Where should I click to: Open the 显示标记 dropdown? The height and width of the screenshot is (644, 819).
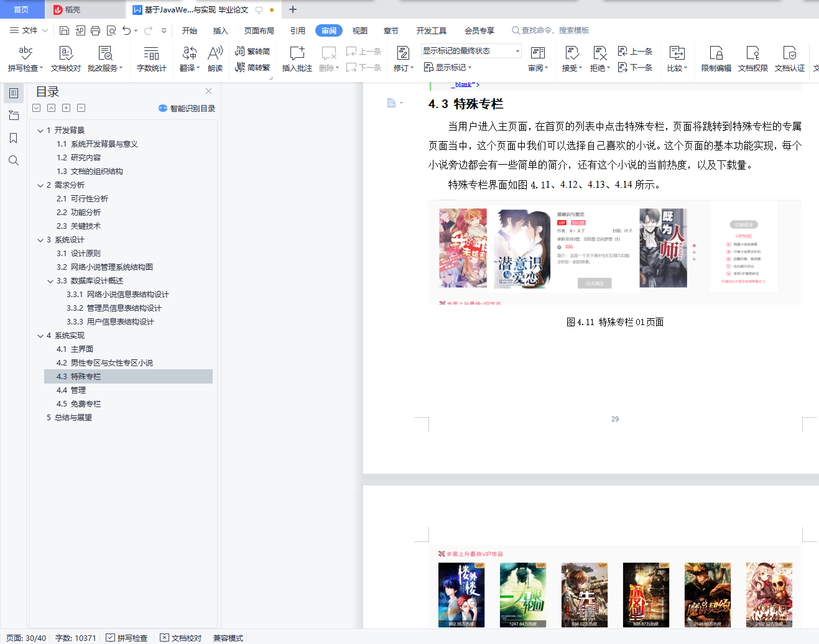click(448, 67)
